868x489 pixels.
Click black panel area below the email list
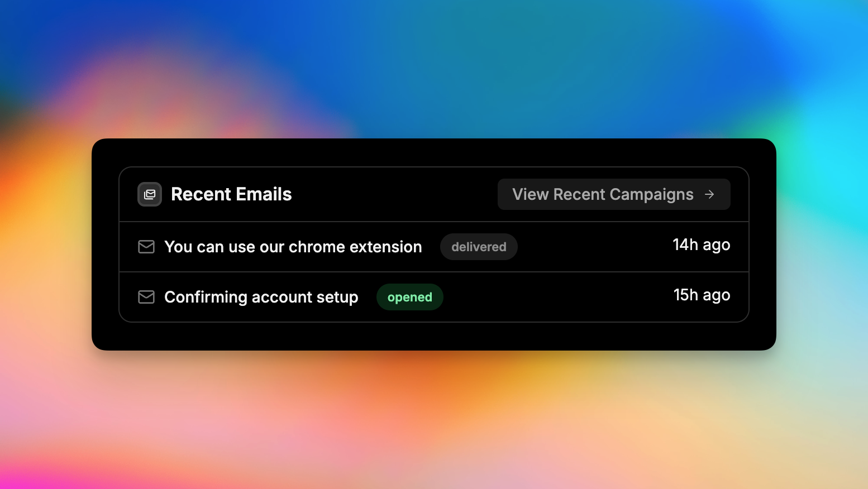pyautogui.click(x=433, y=336)
